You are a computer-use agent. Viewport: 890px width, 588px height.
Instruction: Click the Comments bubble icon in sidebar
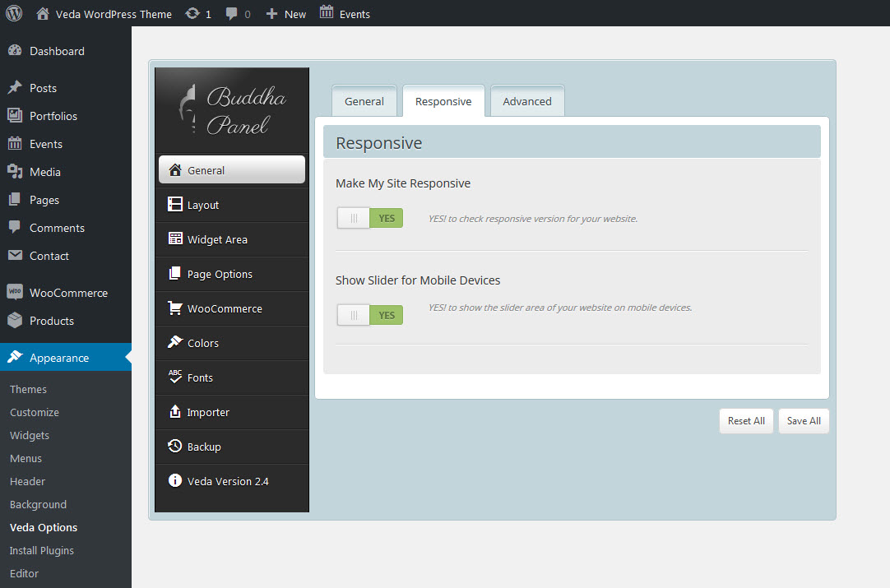15,228
